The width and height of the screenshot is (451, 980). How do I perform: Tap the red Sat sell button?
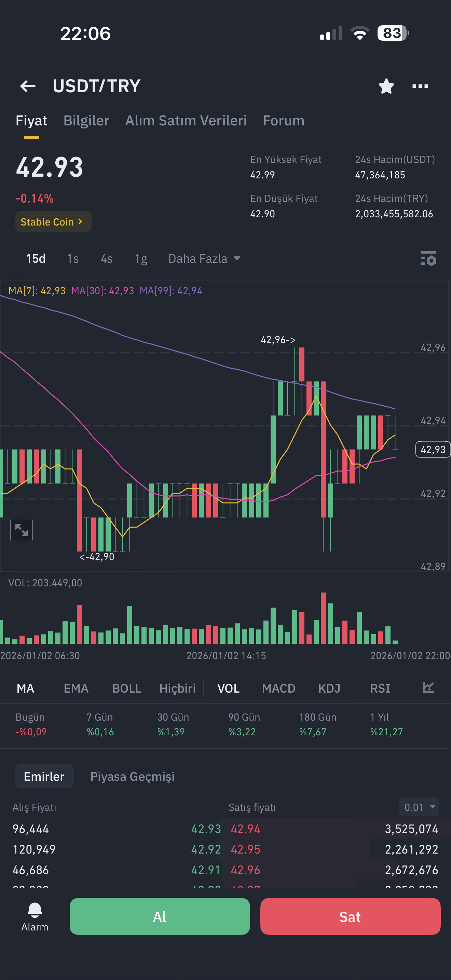click(350, 916)
